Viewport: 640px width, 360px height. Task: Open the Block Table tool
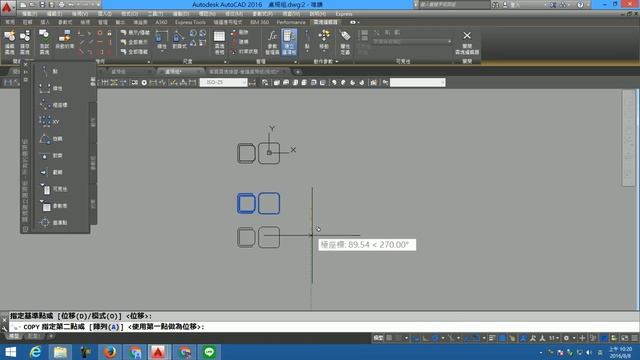coord(219,42)
